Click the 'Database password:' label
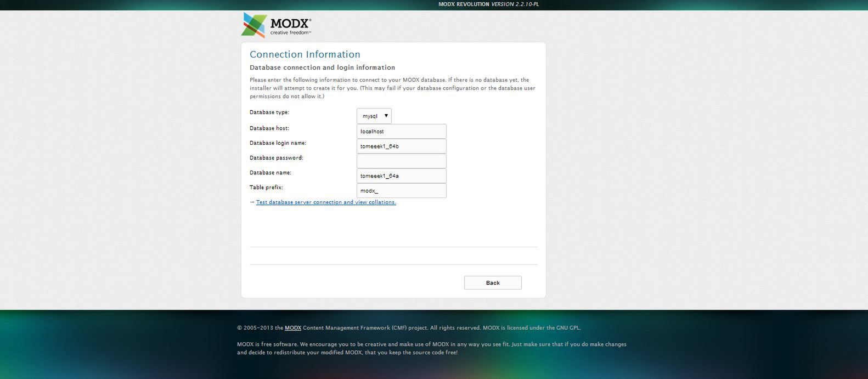Screen dimensions: 868x379 tap(277, 158)
